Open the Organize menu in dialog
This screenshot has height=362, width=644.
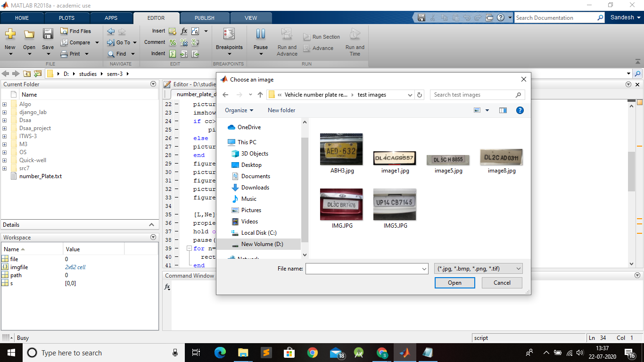(239, 110)
